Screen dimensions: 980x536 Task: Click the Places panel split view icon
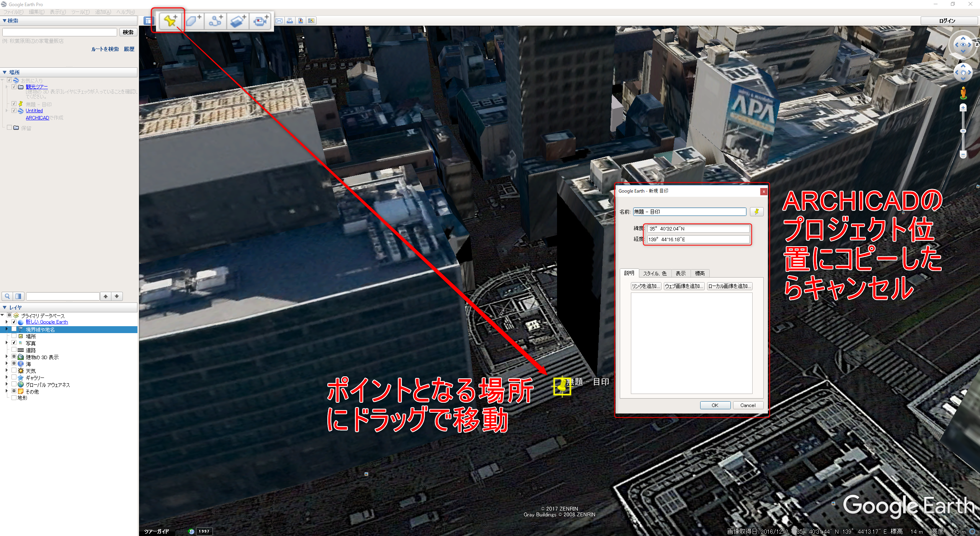(18, 296)
